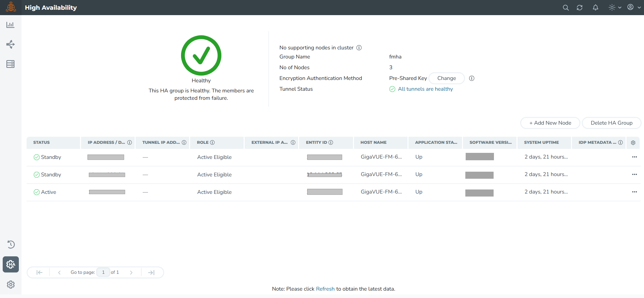The height and width of the screenshot is (298, 644).
Task: Select the HA gear sidebar icon
Action: pos(11,264)
